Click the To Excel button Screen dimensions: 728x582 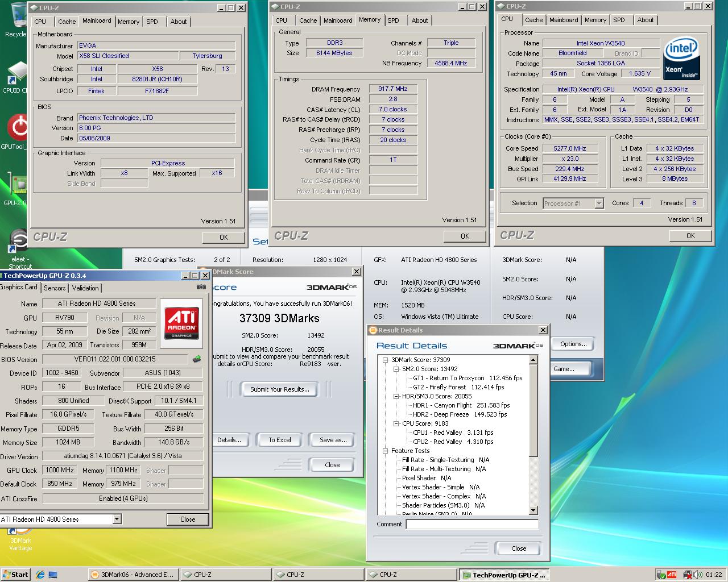tap(279, 440)
